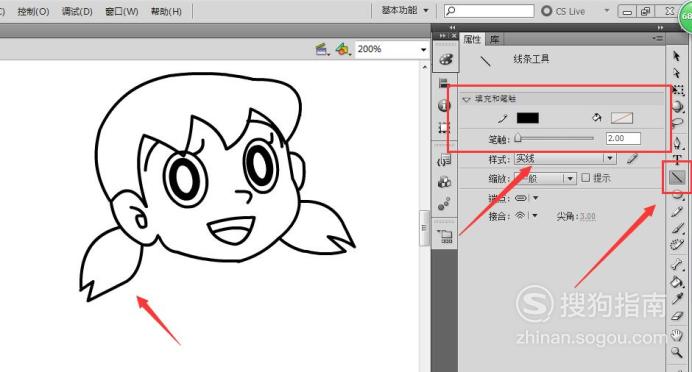692x372 pixels.
Task: Click the 笔触 stroke width slider
Action: 555,139
